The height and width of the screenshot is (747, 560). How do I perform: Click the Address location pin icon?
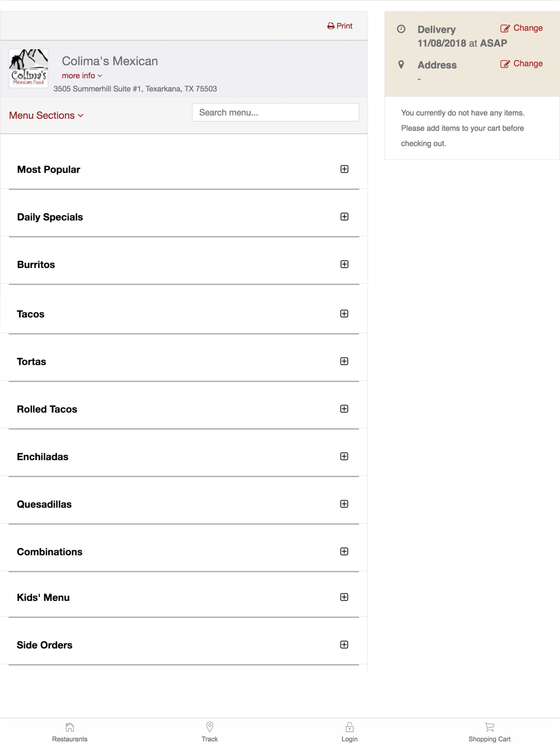pyautogui.click(x=401, y=65)
